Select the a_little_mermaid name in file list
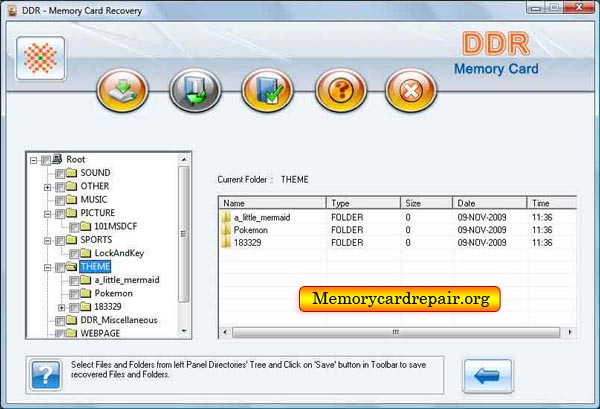Image resolution: width=600 pixels, height=409 pixels. (262, 217)
